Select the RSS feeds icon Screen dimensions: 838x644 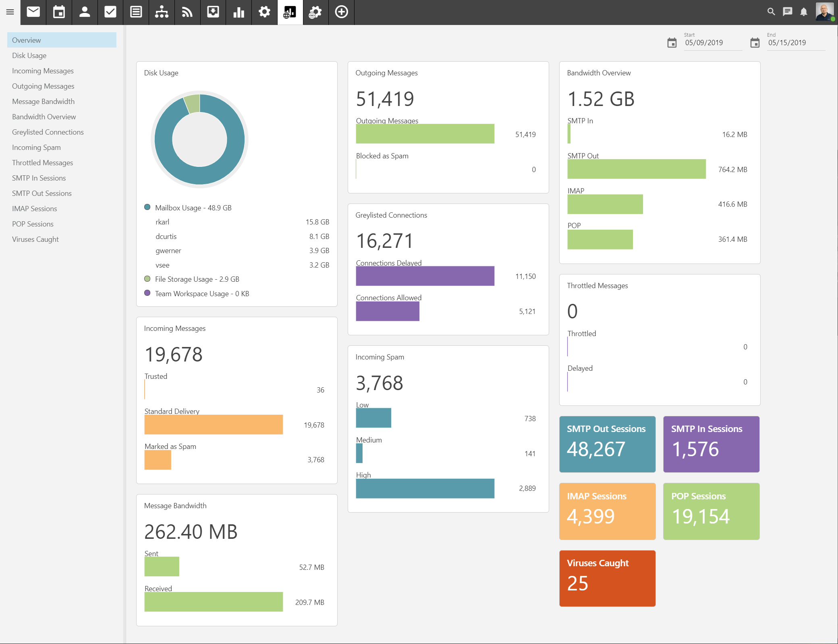pos(187,12)
